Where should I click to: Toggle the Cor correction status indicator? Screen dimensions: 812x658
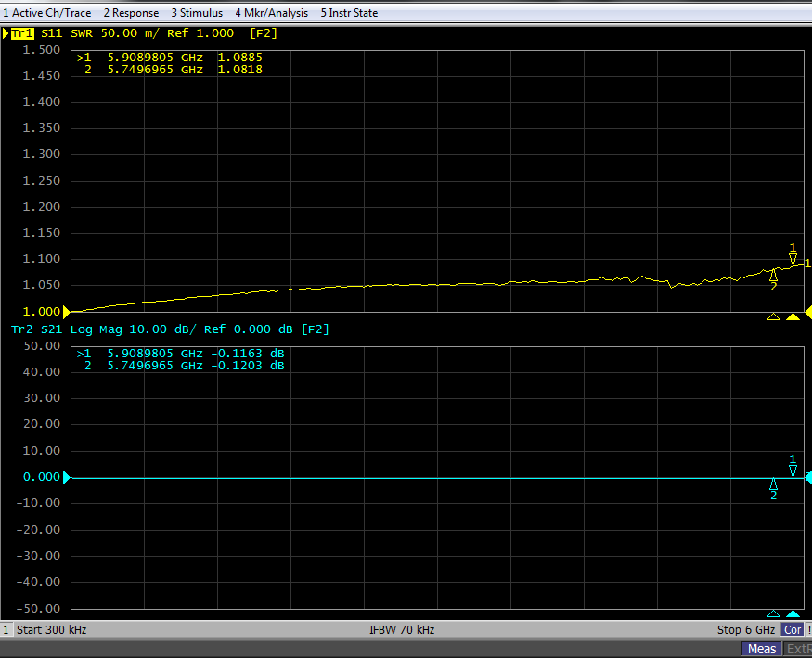coord(793,629)
